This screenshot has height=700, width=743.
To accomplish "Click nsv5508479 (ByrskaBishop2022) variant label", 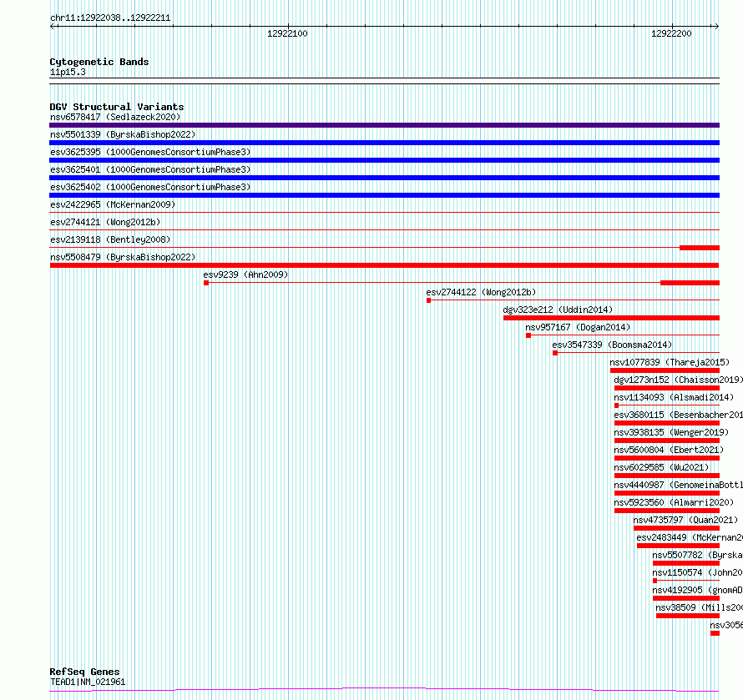I will click(123, 257).
